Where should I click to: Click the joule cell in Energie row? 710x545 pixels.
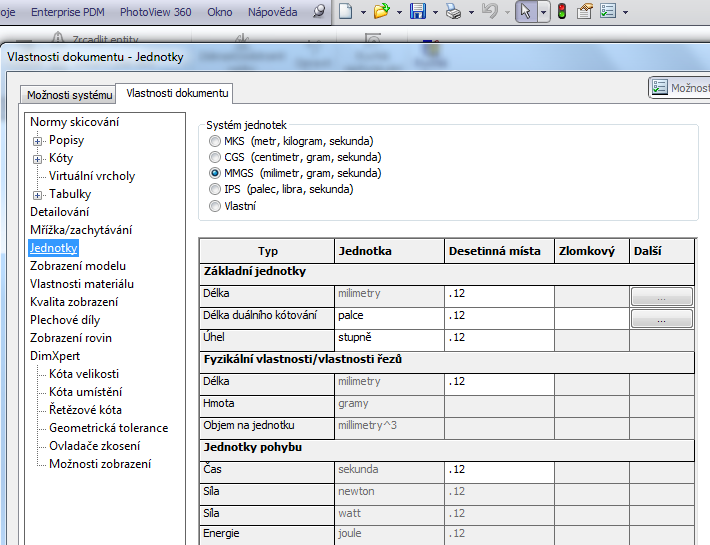point(389,535)
